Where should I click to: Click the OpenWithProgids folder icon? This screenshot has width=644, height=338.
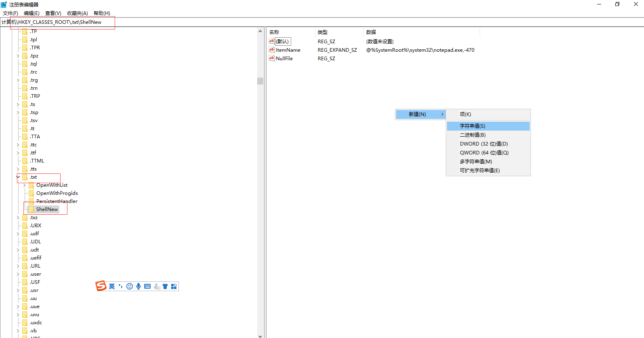click(31, 193)
